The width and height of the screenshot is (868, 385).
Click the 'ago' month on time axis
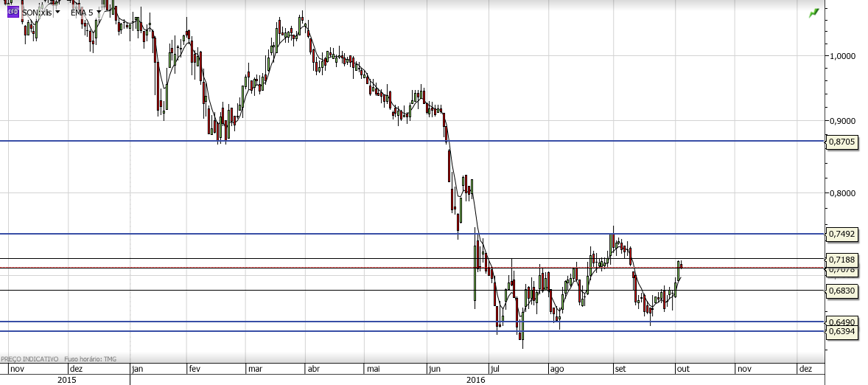[557, 369]
